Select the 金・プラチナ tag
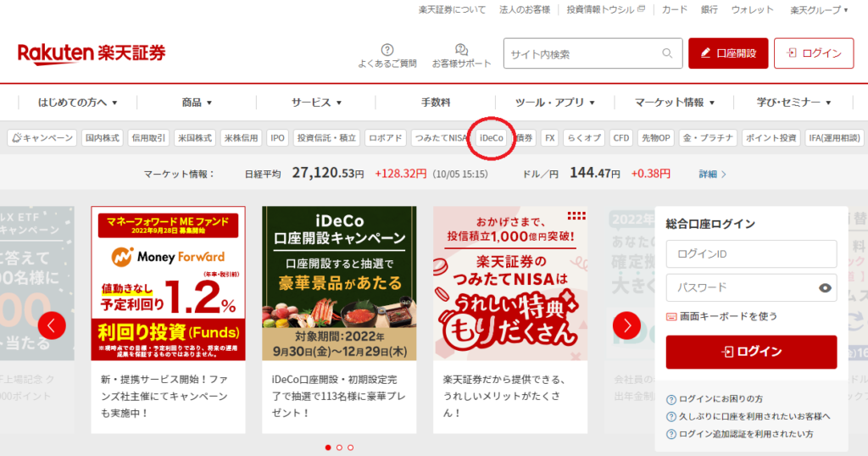The width and height of the screenshot is (868, 456). click(x=708, y=138)
